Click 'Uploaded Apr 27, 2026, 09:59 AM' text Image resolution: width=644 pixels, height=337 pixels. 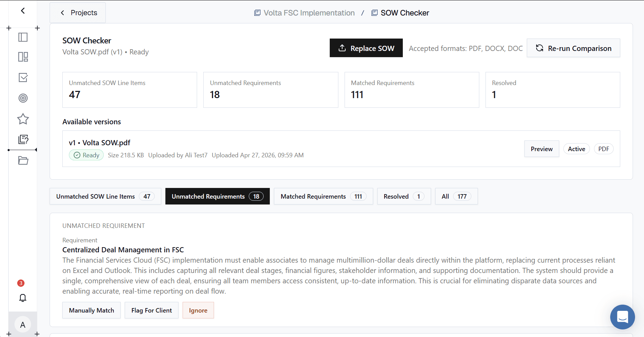[258, 155]
